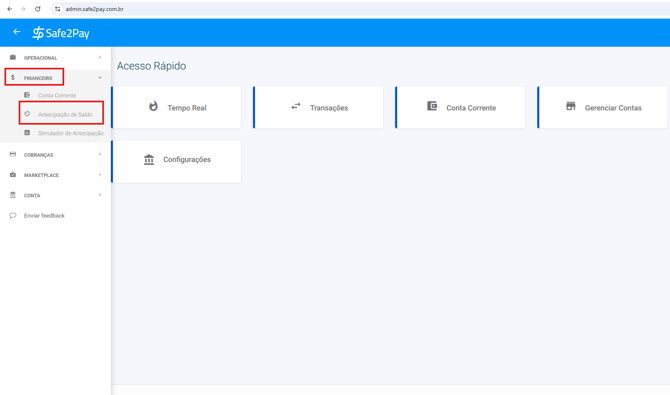Screen dimensions: 670x395
Task: Click the Simulador de Antecipação calculator icon
Action: pyautogui.click(x=27, y=133)
